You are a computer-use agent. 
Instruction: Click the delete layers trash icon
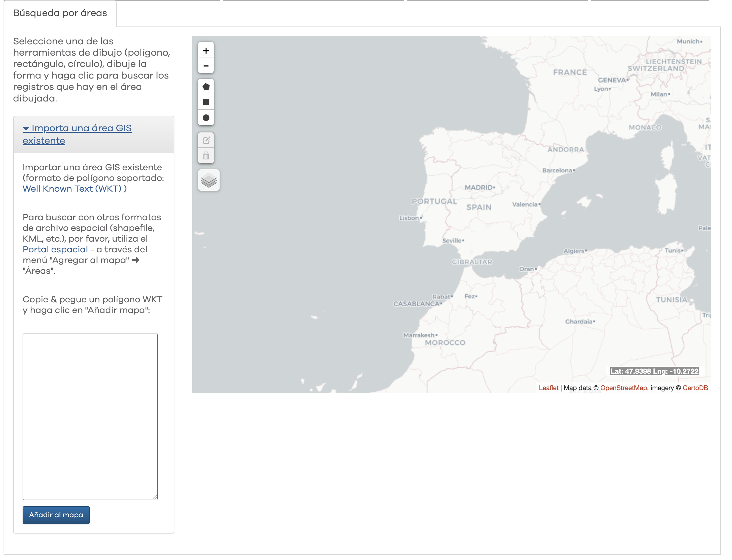tap(206, 156)
